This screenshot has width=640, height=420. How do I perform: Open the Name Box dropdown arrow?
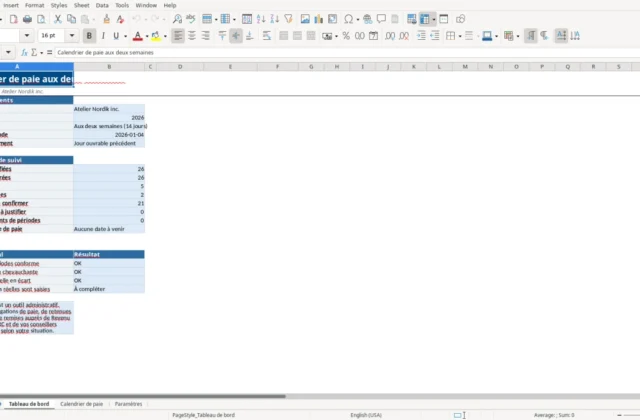pos(8,52)
